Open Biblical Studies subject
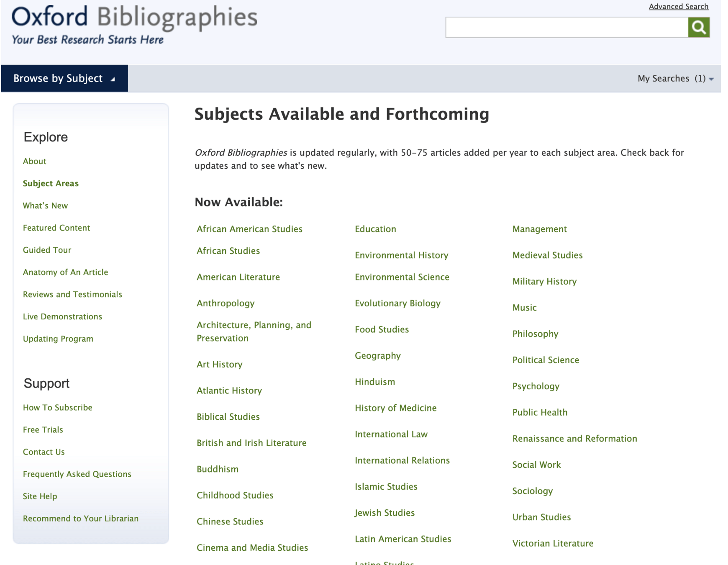The height and width of the screenshot is (565, 728). click(228, 416)
